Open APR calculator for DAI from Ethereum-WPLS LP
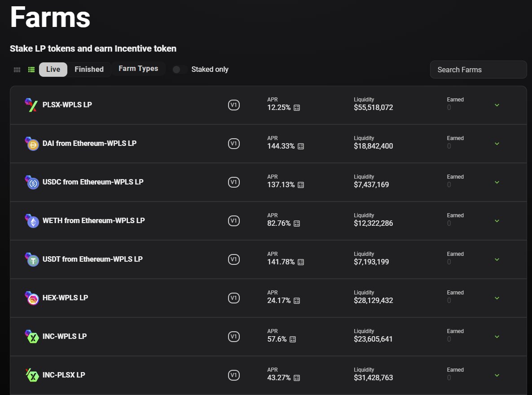The image size is (532, 395). 301,147
